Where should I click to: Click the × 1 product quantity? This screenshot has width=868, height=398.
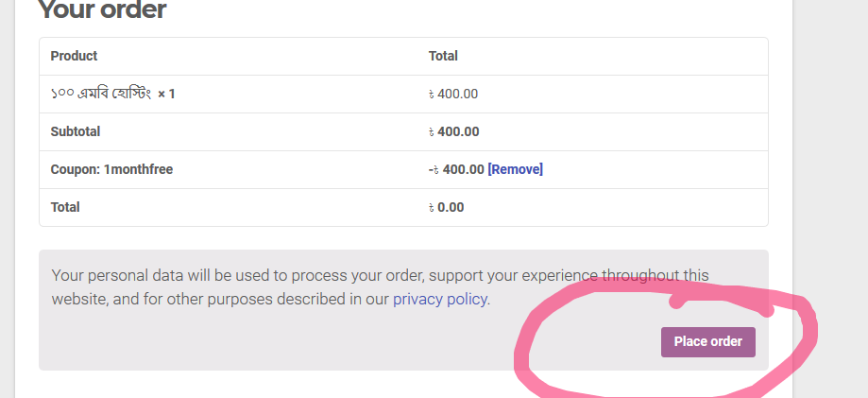[x=167, y=94]
